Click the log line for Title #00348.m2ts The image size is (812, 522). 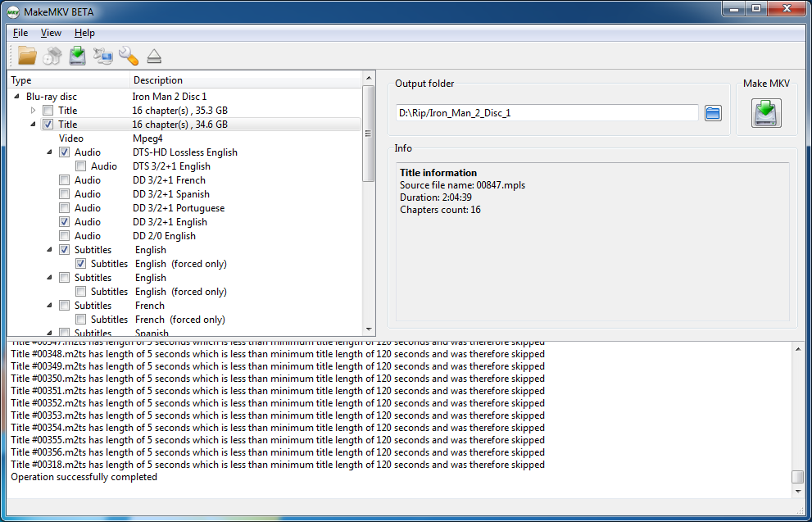coord(278,354)
